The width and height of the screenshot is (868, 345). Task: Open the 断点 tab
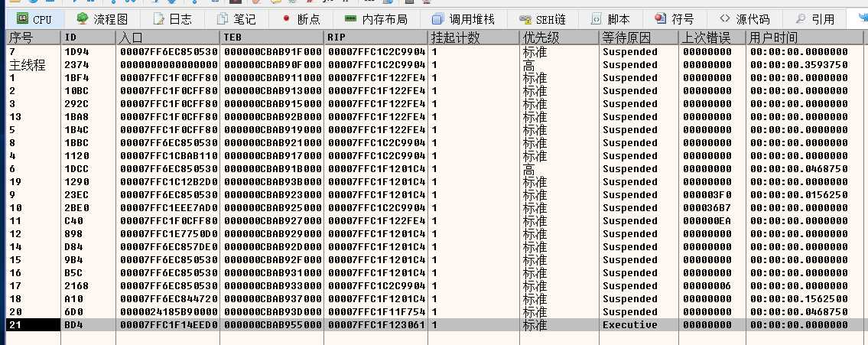click(301, 19)
